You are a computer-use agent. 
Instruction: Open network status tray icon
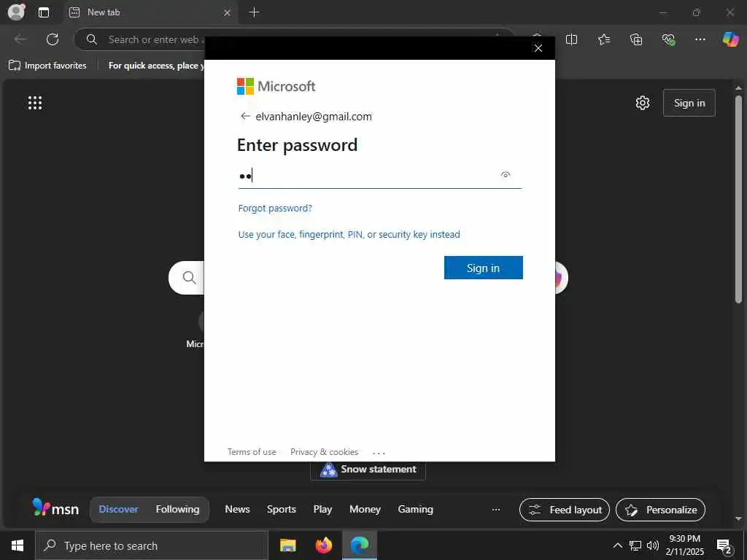(635, 545)
